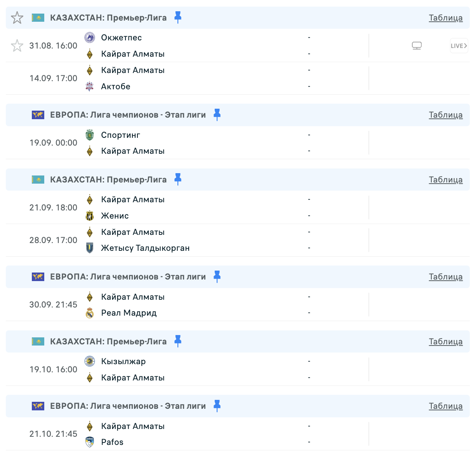The width and height of the screenshot is (476, 455).
Task: Click pin icon next to first Лига чемпионов header
Action: pos(217,115)
